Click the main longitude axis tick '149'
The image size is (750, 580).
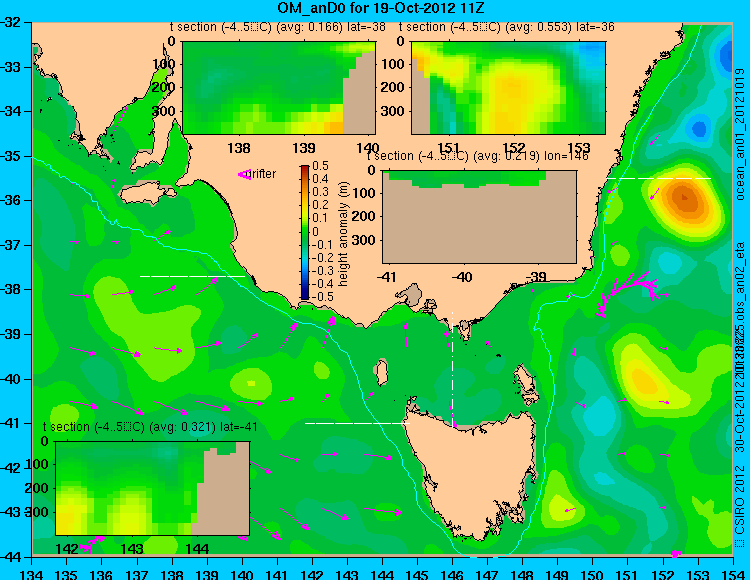coord(557,573)
